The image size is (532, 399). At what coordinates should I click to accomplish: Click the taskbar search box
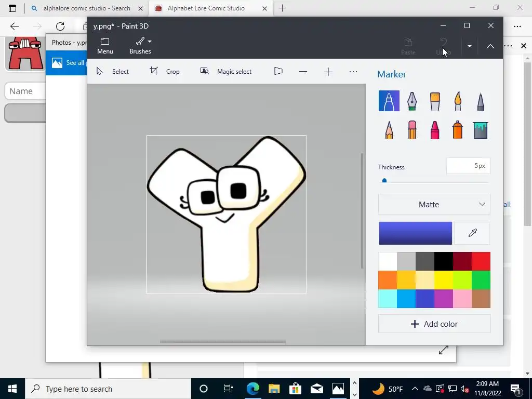coord(108,389)
